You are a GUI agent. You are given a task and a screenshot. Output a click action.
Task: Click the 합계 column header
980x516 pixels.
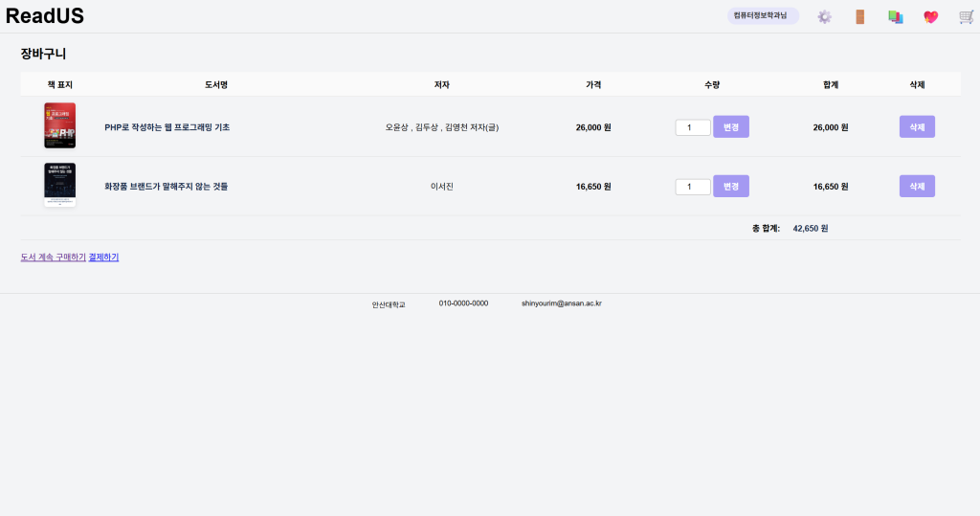(x=831, y=84)
